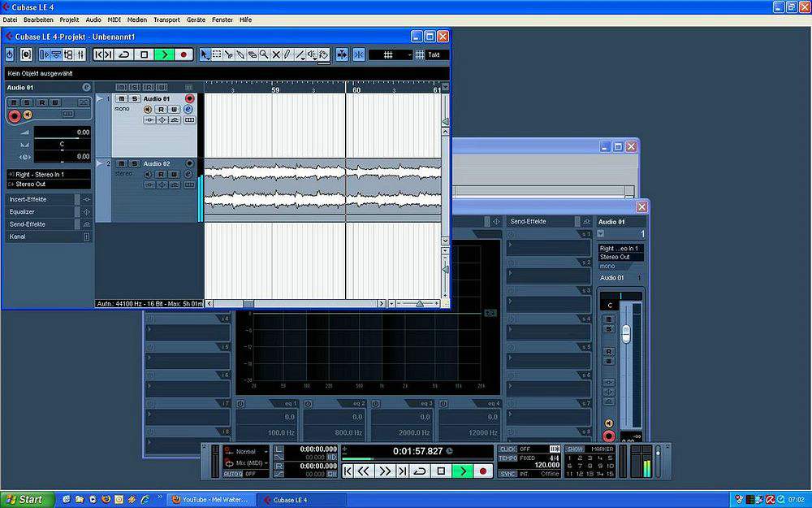Select the Color tool
This screenshot has width=812, height=508.
(324, 54)
